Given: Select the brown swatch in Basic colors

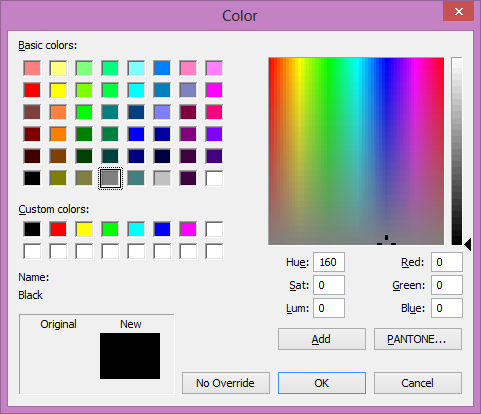Looking at the screenshot, I should 58,156.
